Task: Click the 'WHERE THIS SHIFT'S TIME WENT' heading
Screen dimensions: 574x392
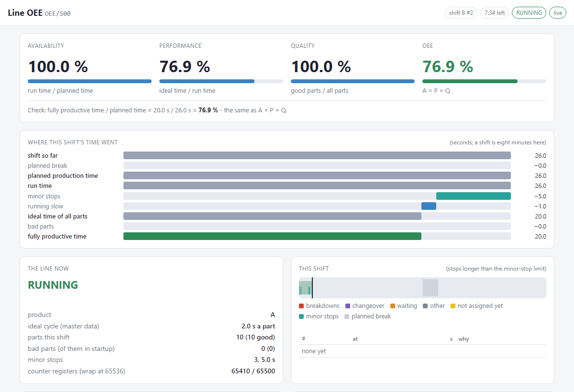Action: tap(73, 142)
